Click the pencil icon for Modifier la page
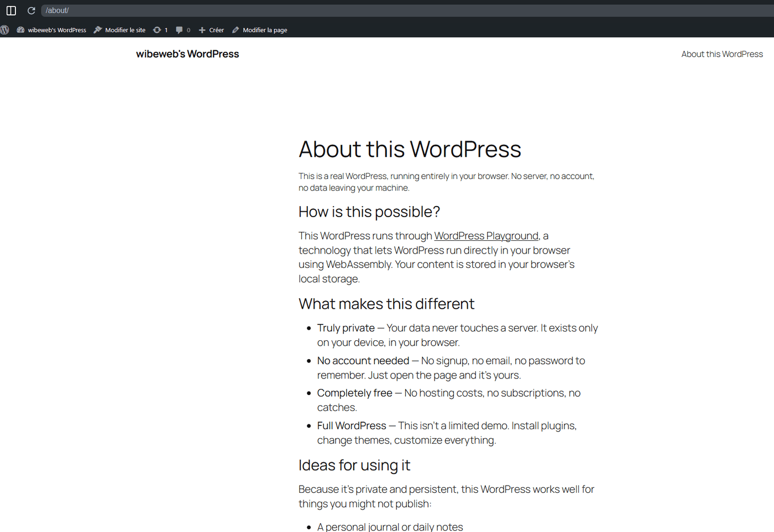 234,30
